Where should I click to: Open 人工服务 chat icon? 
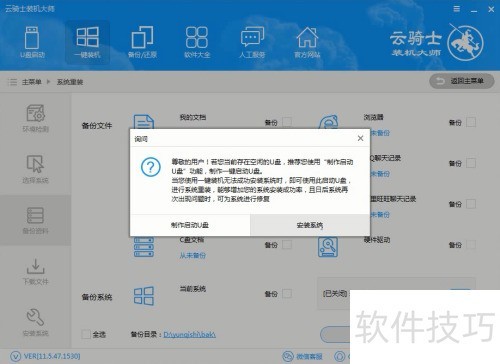(x=252, y=42)
